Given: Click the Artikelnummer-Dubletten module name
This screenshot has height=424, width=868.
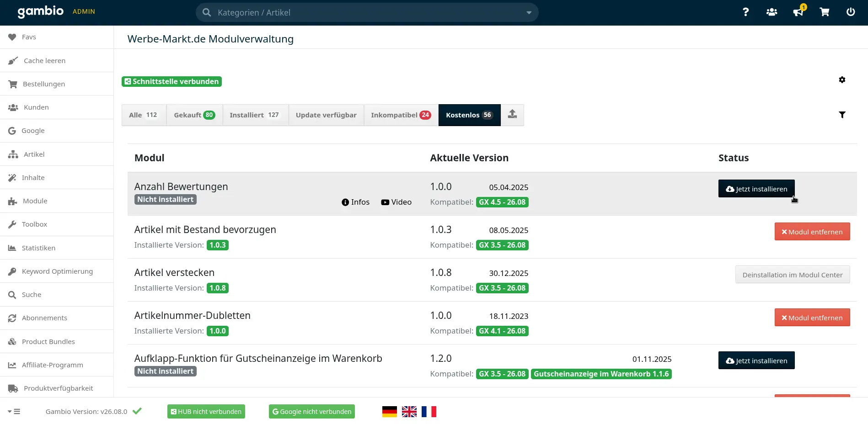Looking at the screenshot, I should [x=192, y=315].
